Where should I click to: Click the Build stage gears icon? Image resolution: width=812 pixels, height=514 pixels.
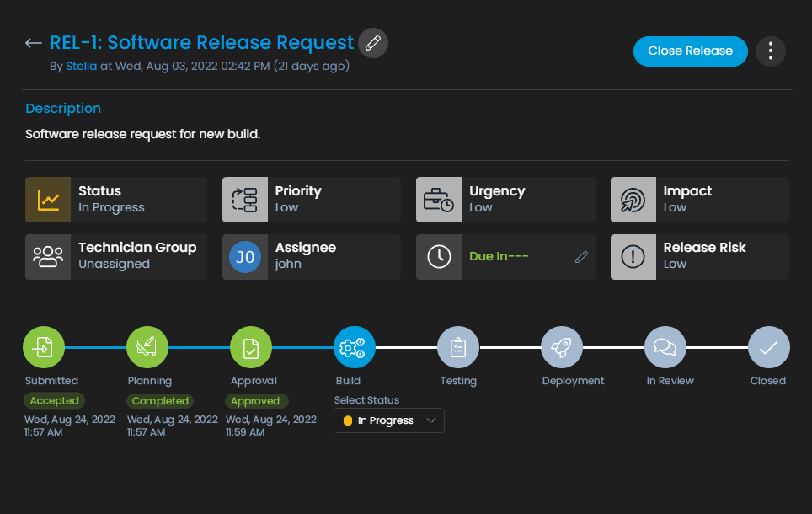(x=355, y=347)
